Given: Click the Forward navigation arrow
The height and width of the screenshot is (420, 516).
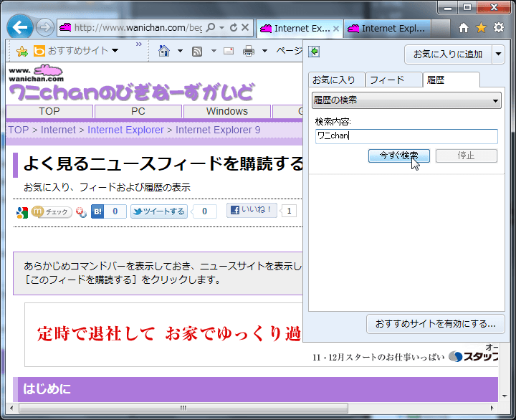Looking at the screenshot, I should click(44, 27).
